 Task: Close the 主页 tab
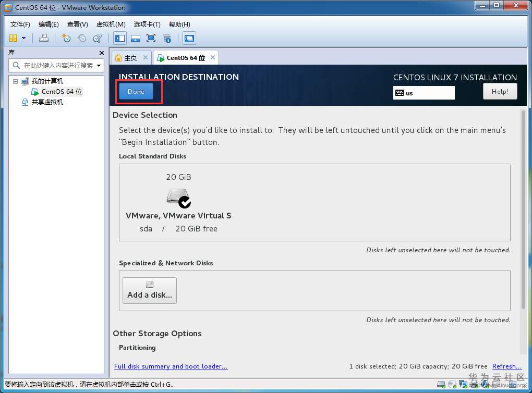click(x=145, y=57)
